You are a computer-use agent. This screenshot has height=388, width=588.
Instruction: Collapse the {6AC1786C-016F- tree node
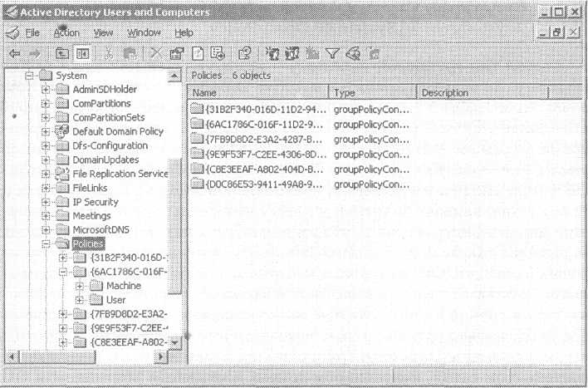pos(63,272)
